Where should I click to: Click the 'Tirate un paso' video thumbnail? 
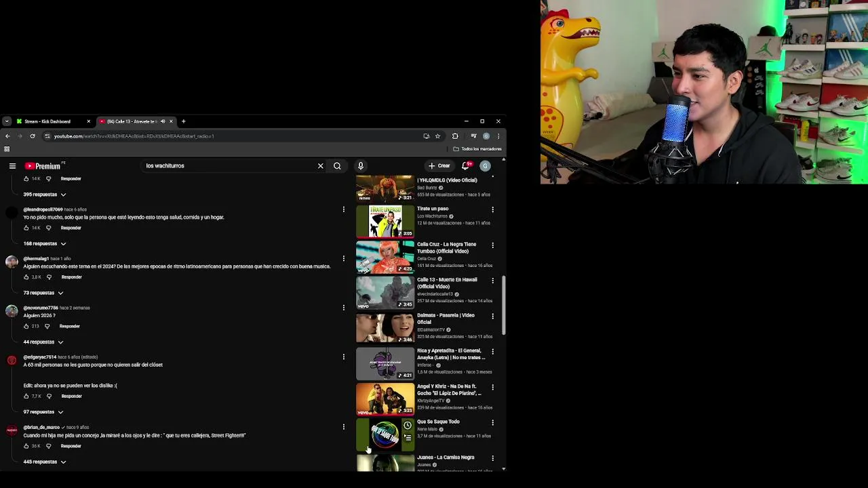click(385, 222)
